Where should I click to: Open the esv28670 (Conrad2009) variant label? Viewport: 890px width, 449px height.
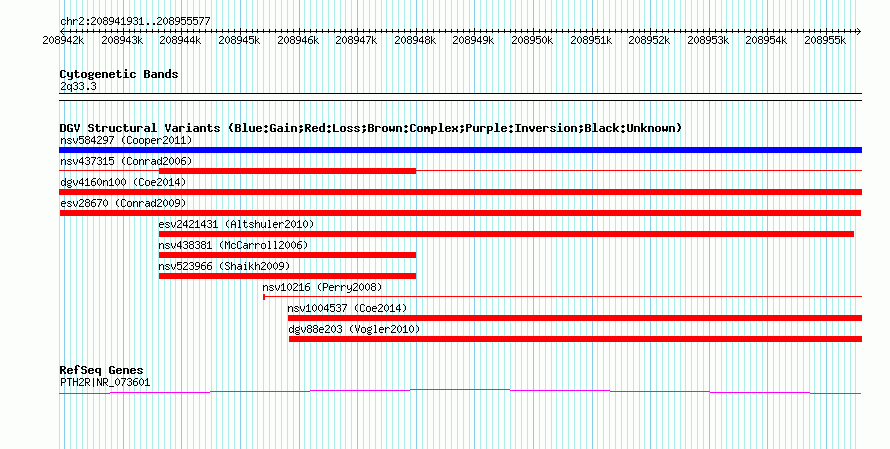[123, 204]
